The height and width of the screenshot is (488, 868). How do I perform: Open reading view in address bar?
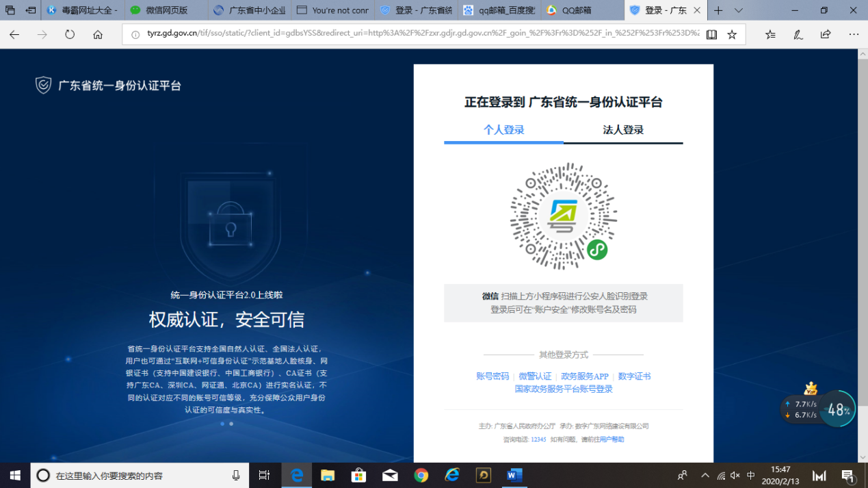click(x=711, y=35)
